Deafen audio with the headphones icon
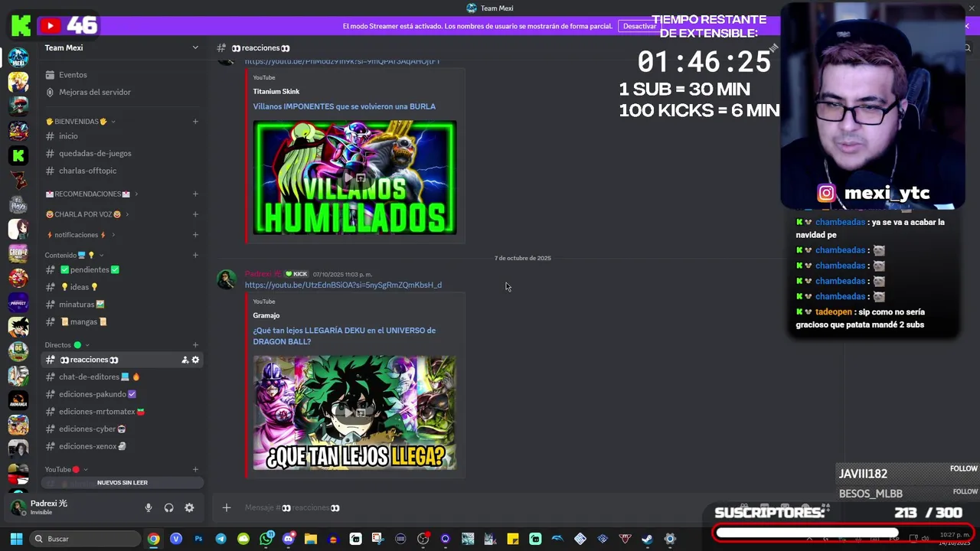 (169, 507)
